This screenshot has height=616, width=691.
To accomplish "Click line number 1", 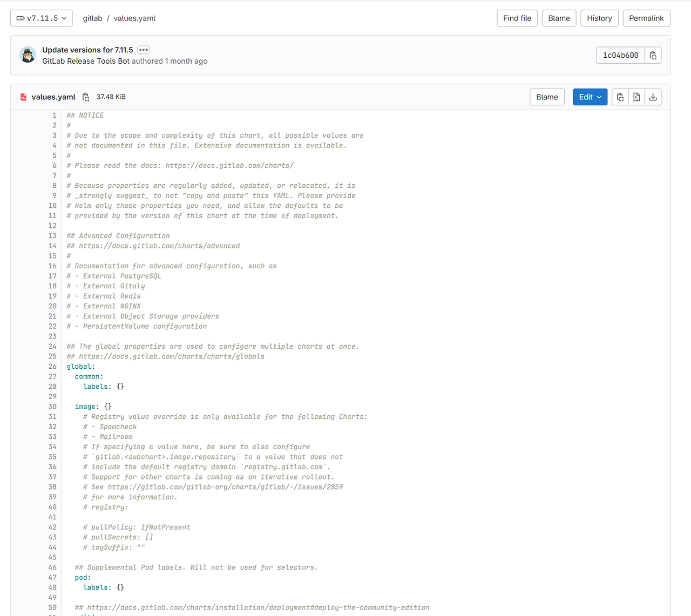I will click(54, 116).
